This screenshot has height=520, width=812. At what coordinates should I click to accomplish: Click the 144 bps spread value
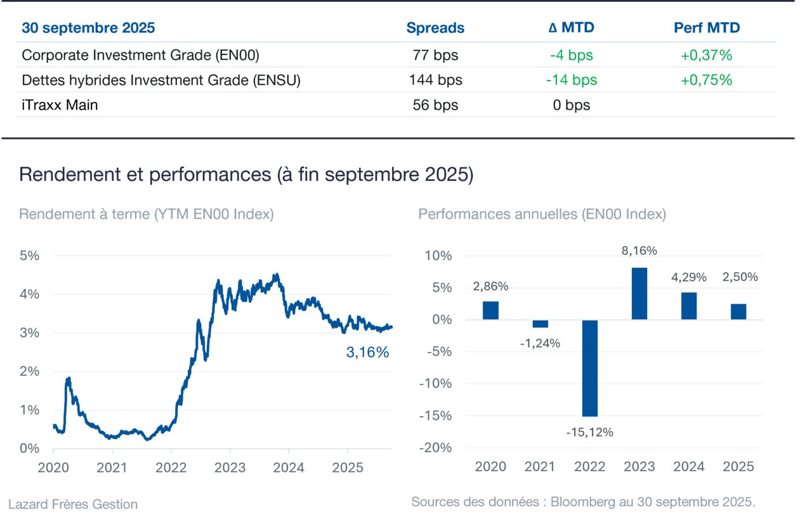click(x=435, y=81)
